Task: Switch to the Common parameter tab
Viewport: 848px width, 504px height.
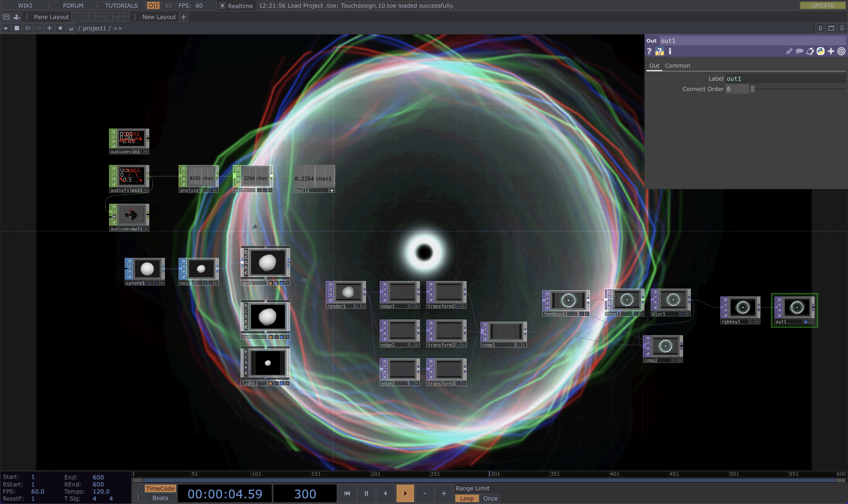Action: point(677,65)
